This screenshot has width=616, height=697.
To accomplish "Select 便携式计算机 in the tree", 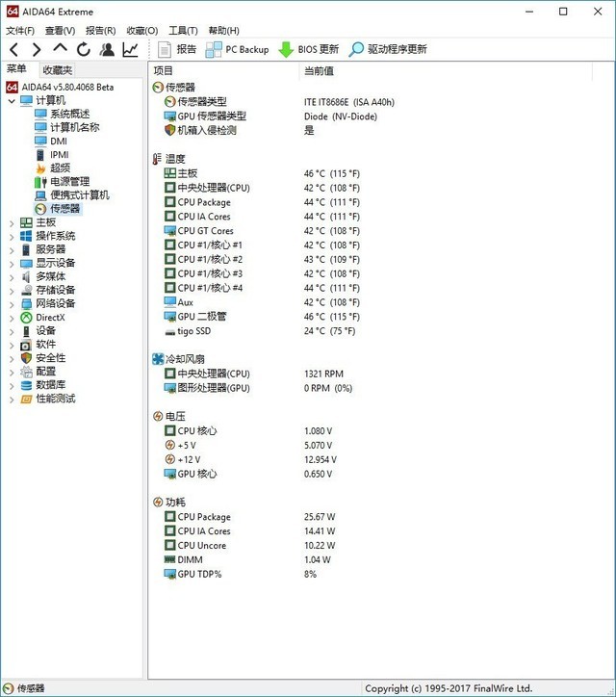I will [x=72, y=195].
